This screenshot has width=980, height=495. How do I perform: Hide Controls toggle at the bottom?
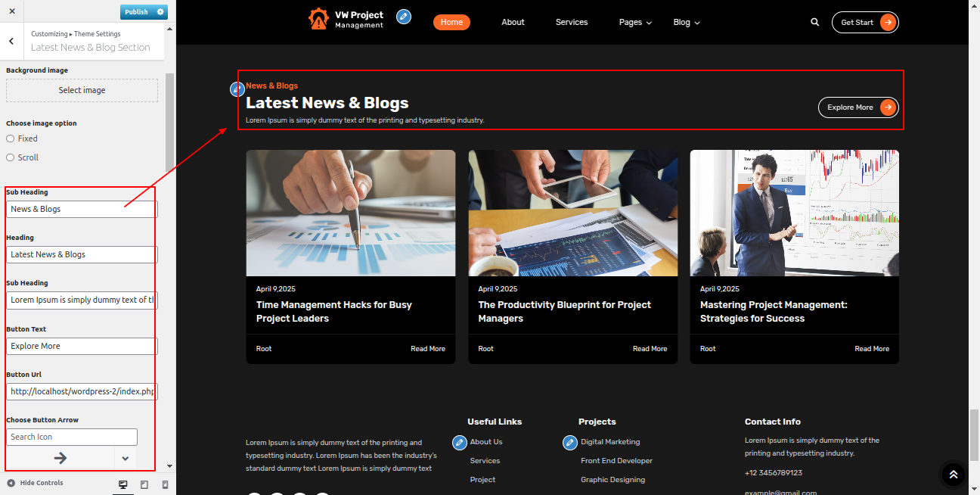pyautogui.click(x=35, y=483)
